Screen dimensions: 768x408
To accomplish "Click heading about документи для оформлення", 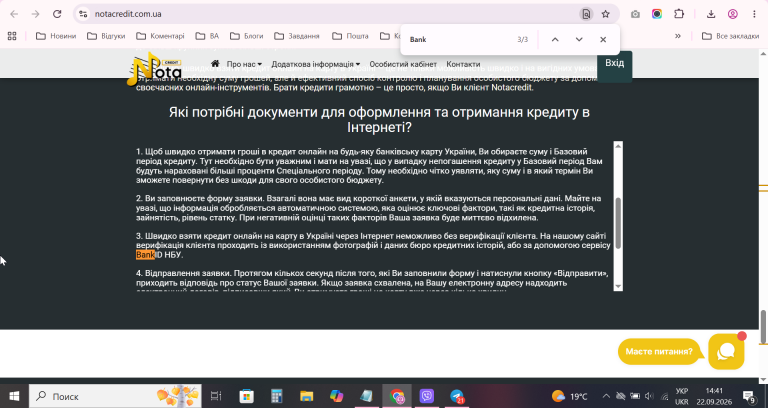I will point(379,120).
